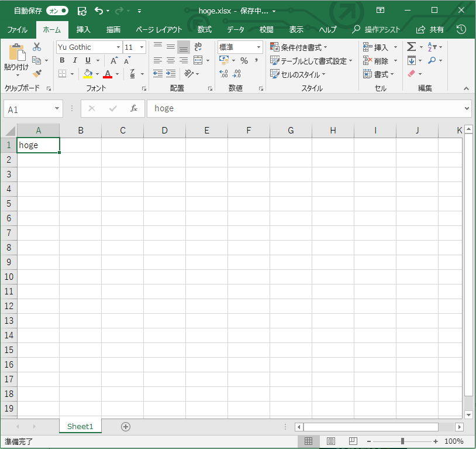
Task: Click Find and Select magnifier icon
Action: (432, 60)
